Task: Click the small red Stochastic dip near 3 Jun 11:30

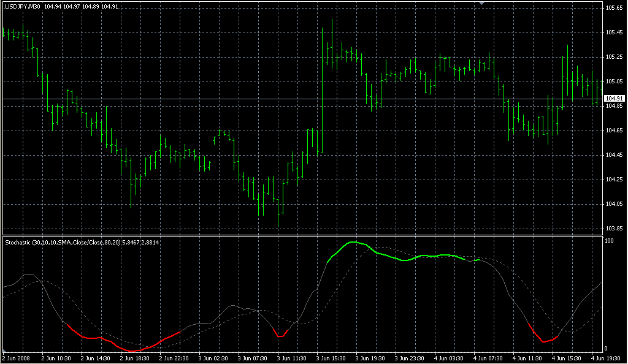Action: pyautogui.click(x=280, y=335)
